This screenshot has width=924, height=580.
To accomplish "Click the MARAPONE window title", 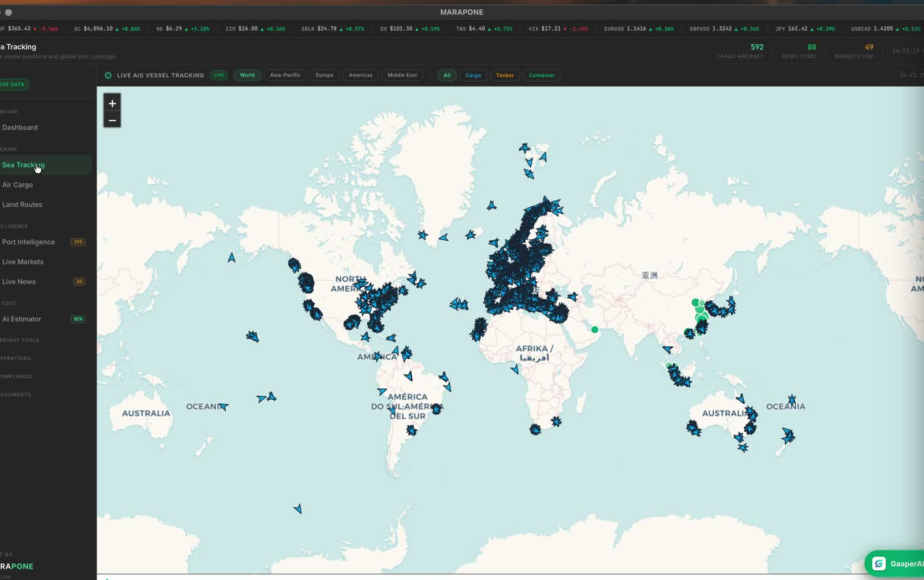I will pyautogui.click(x=461, y=12).
